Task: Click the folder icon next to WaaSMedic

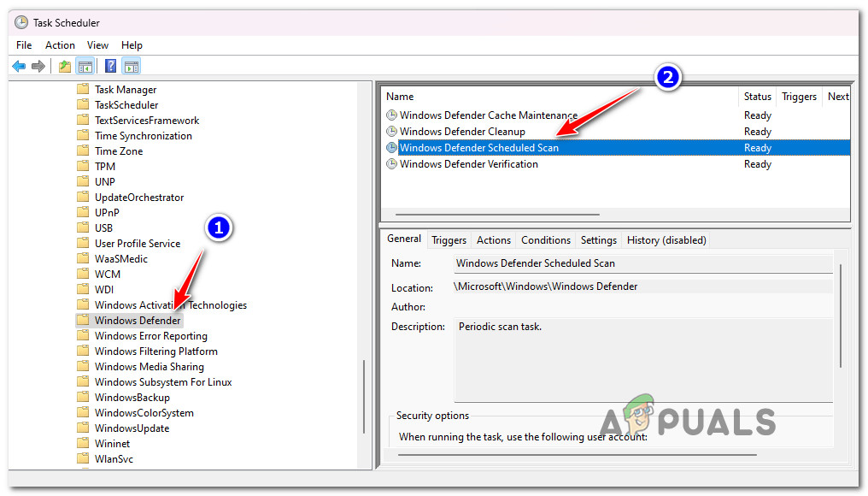Action: point(83,258)
